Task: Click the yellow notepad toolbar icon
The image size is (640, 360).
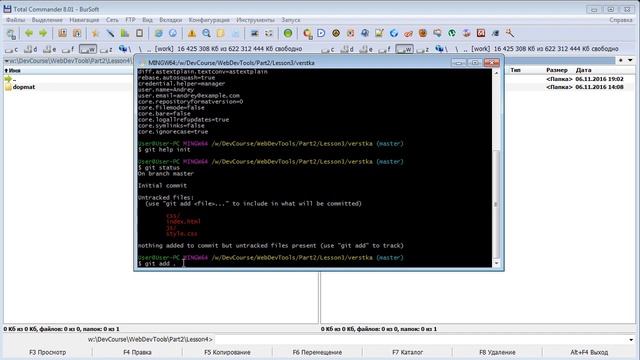Action: click(221, 33)
